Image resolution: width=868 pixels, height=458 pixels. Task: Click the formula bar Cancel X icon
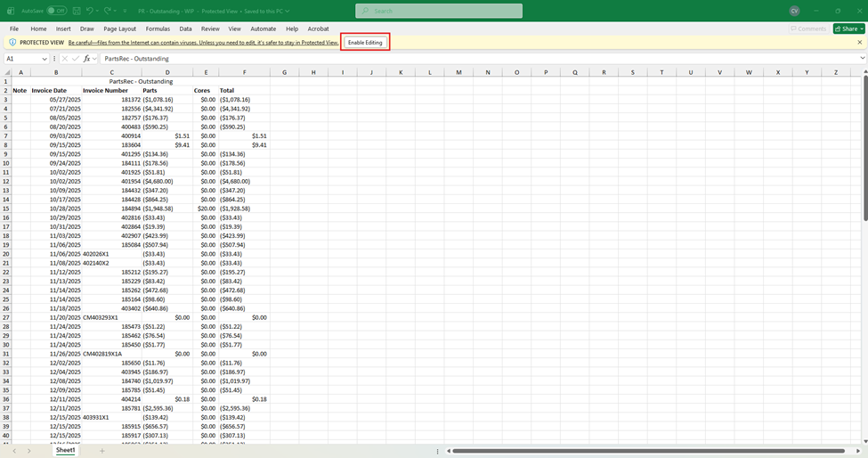65,59
